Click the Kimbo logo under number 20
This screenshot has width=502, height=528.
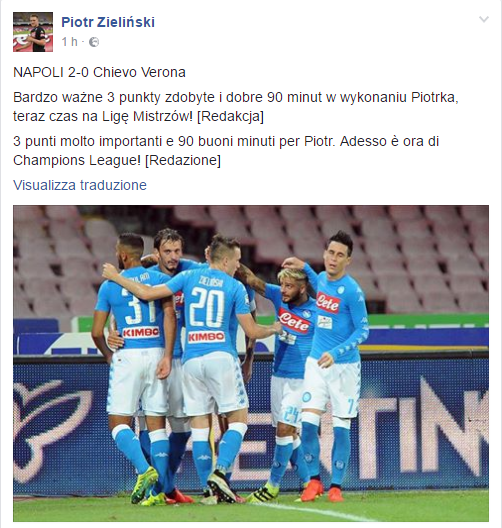206,337
